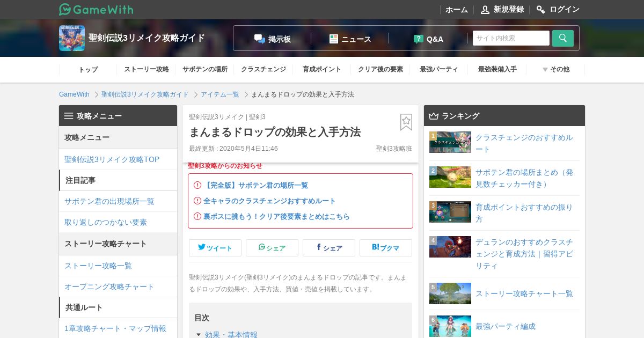This screenshot has height=338, width=644.
Task: Go to ホーム in the top bar
Action: 457,10
